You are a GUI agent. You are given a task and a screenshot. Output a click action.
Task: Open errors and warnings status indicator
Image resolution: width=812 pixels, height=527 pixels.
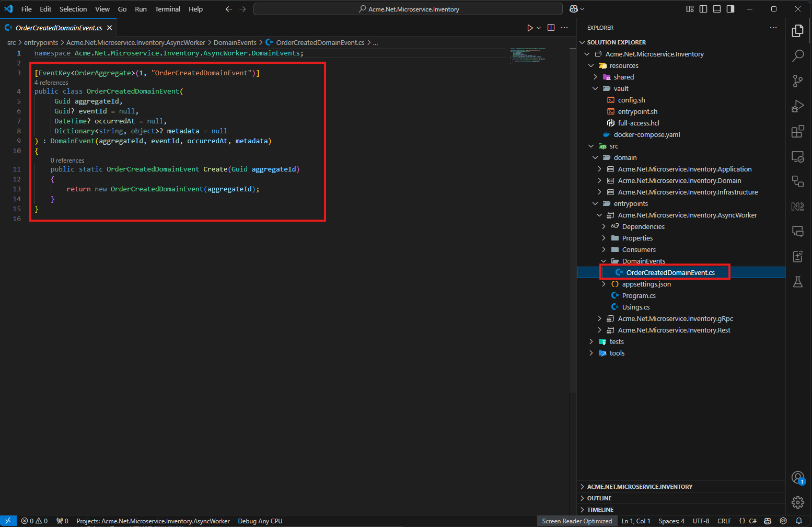[34, 521]
